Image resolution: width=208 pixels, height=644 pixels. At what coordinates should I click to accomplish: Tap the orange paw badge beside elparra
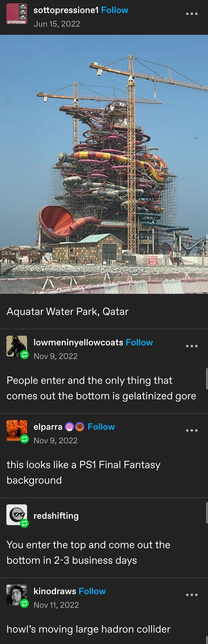click(x=80, y=427)
